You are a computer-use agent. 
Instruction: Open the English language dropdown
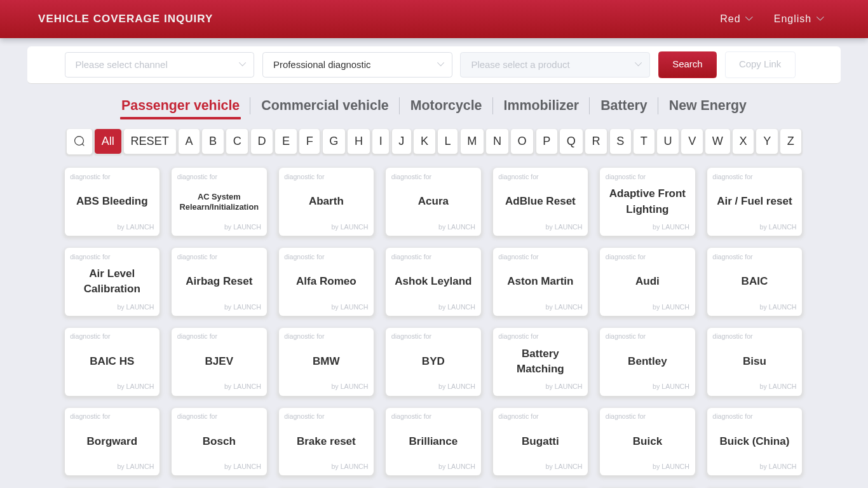coord(799,19)
